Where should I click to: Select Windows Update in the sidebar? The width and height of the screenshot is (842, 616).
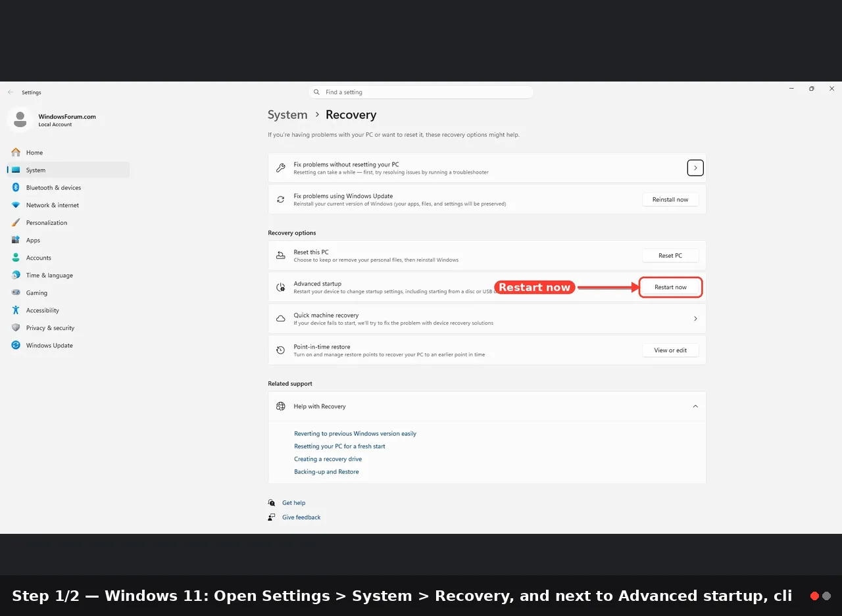[68, 345]
